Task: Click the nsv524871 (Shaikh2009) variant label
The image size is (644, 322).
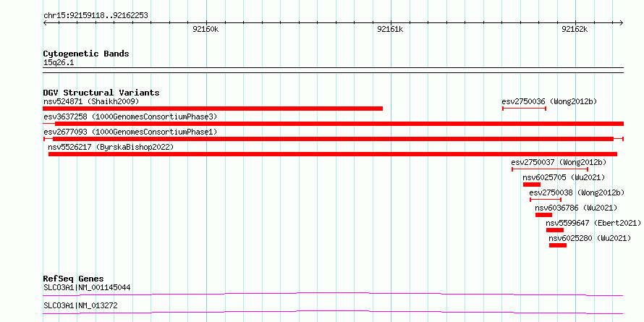Action: point(91,101)
